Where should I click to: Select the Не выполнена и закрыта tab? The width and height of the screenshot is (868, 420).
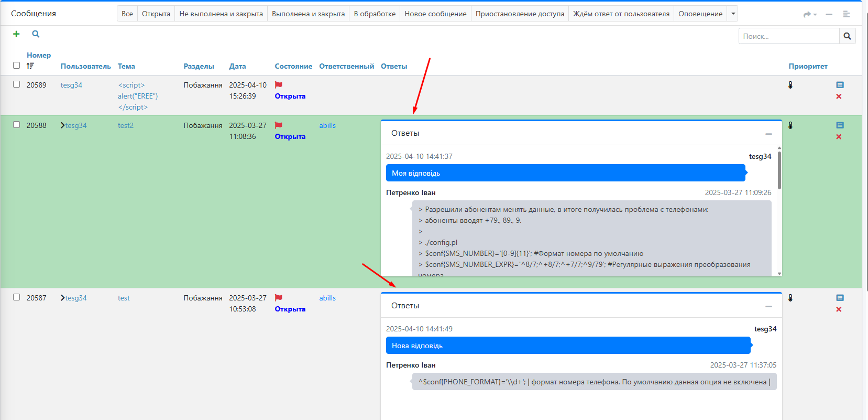click(x=221, y=14)
